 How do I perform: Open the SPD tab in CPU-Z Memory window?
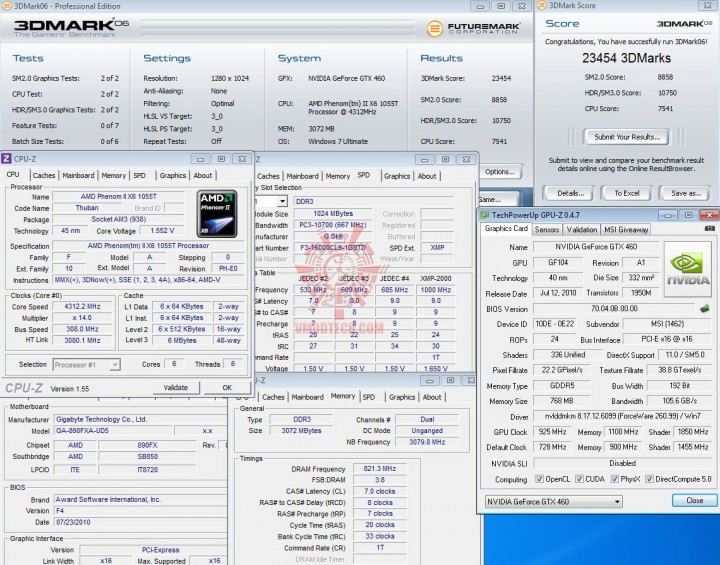(369, 397)
